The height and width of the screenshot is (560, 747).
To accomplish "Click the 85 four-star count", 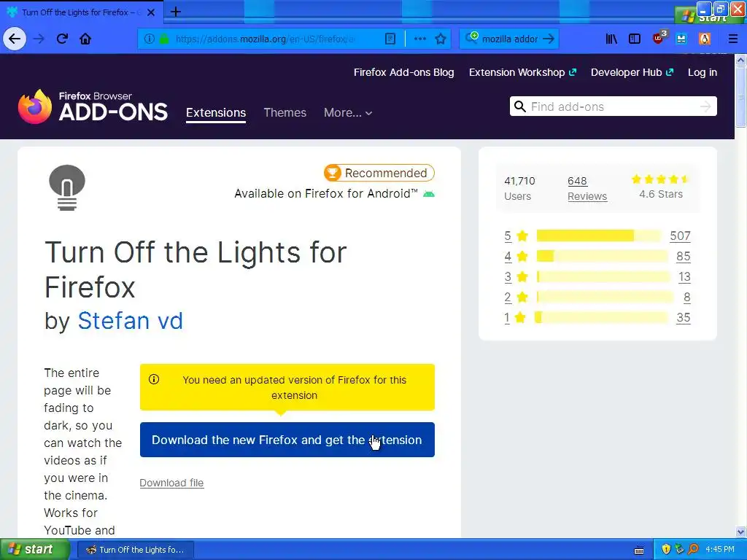I will (683, 256).
